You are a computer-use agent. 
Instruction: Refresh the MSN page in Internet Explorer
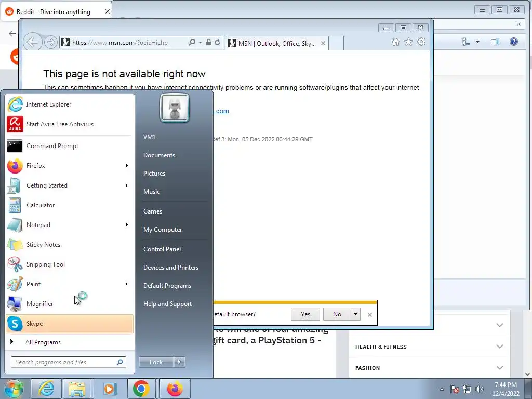tap(217, 43)
